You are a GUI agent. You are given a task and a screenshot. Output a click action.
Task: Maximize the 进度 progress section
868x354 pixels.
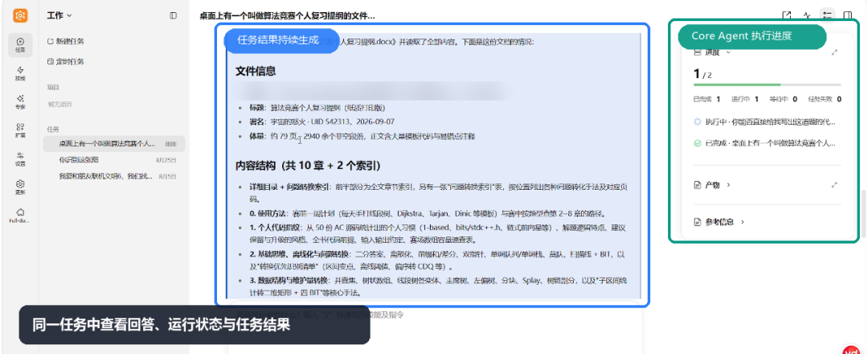click(x=835, y=52)
